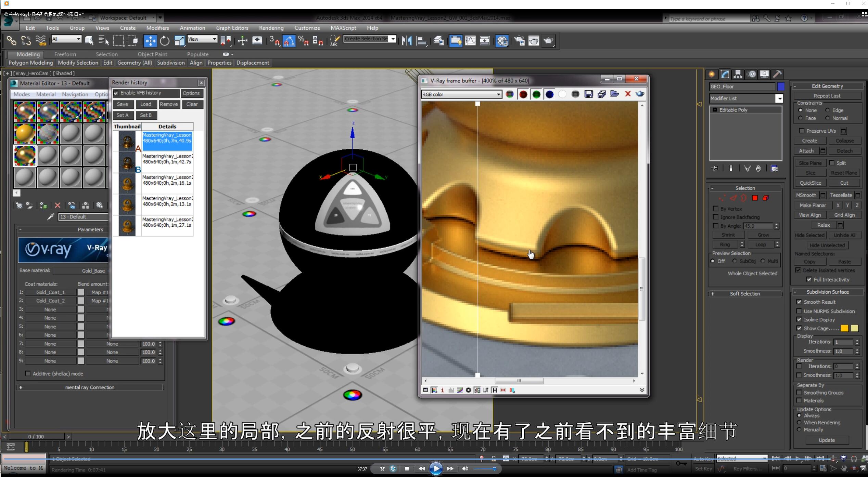Enable Use NURMS Subdivision checkbox

[x=799, y=311]
